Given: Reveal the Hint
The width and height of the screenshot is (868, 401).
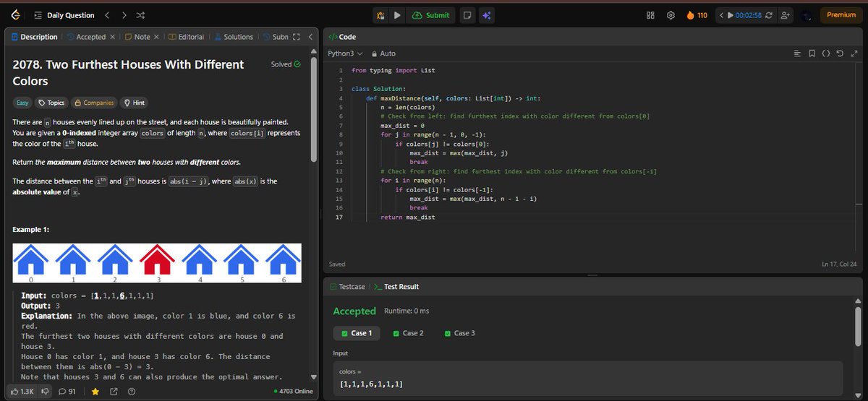Looking at the screenshot, I should [x=134, y=103].
